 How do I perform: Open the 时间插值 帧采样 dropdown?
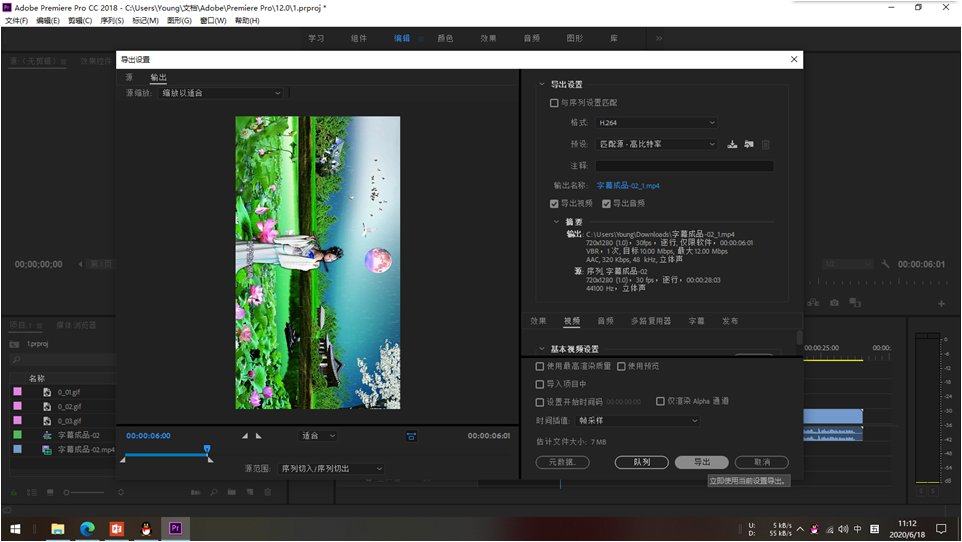[x=638, y=420]
